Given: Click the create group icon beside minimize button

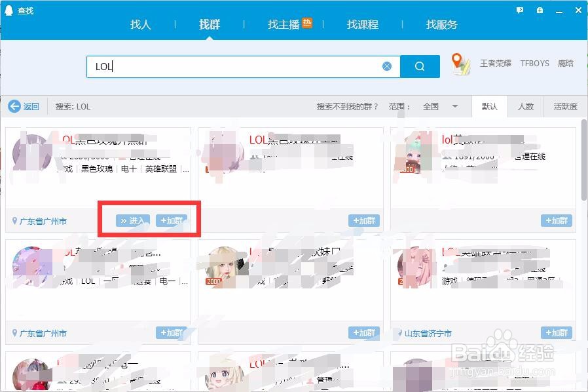Looking at the screenshot, I should (540, 10).
